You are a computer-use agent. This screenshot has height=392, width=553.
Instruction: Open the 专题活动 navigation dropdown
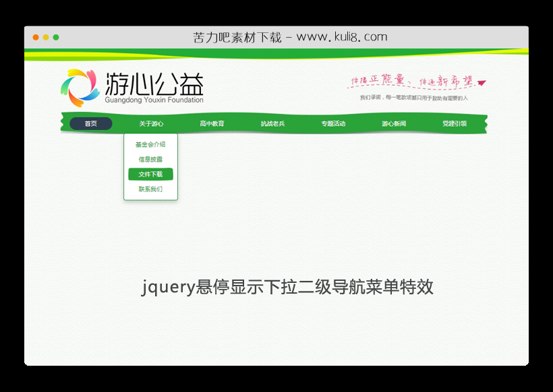click(x=333, y=123)
